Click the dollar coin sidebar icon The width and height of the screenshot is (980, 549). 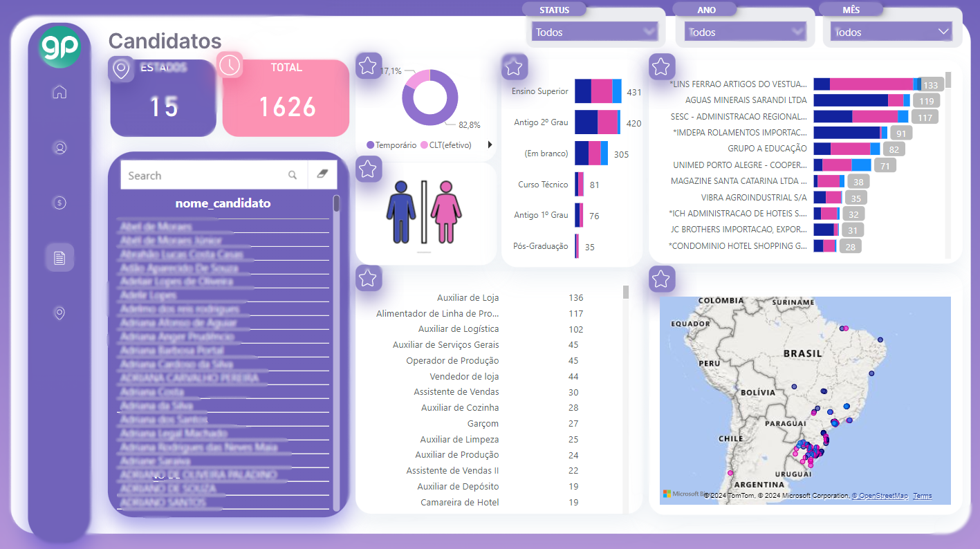click(x=59, y=203)
